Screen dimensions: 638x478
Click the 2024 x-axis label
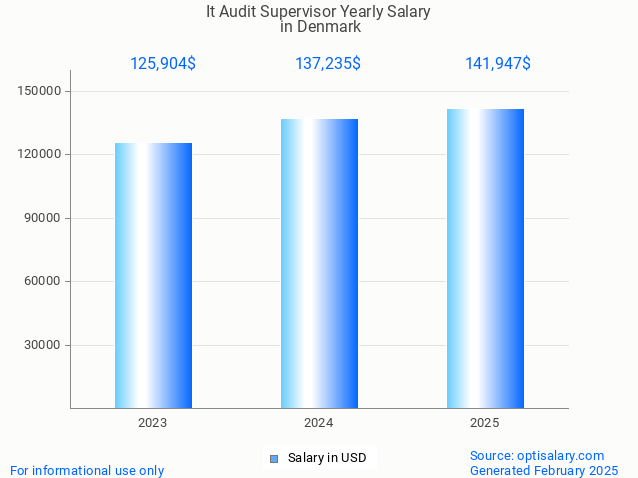tap(319, 423)
